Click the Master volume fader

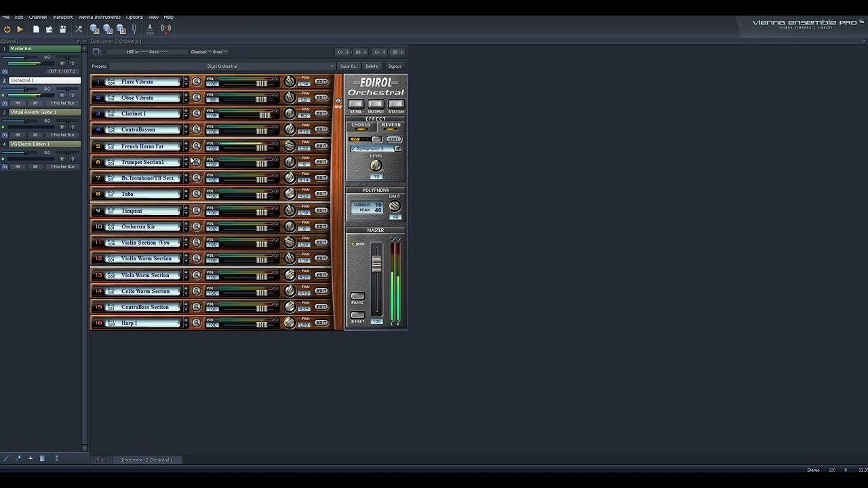pos(376,264)
